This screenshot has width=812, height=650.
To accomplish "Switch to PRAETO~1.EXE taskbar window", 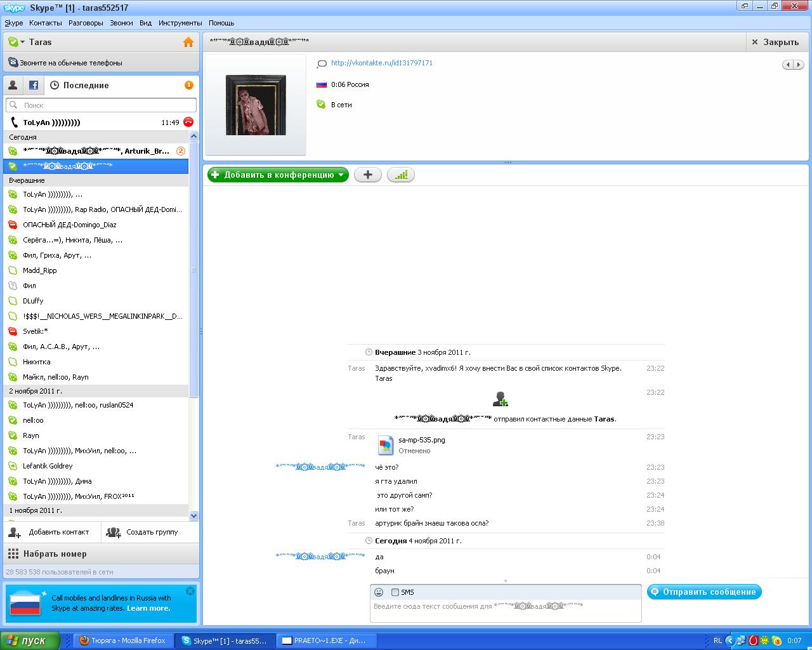I will 327,640.
